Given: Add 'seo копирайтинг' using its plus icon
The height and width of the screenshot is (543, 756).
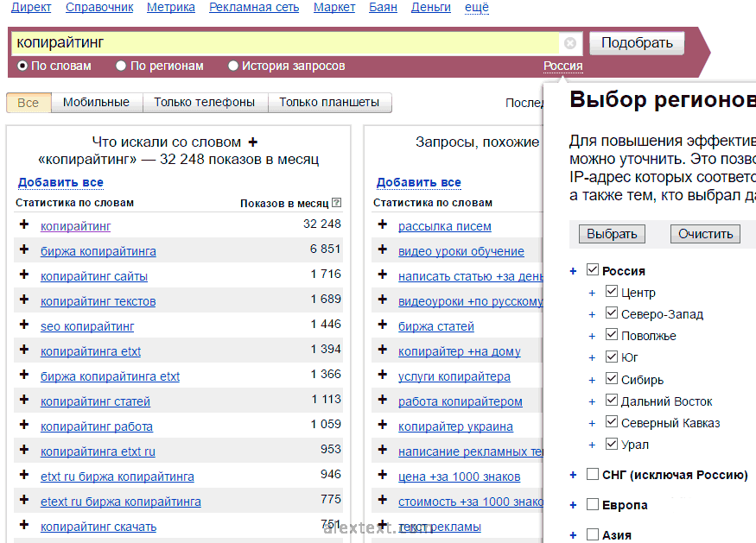Looking at the screenshot, I should [24, 325].
